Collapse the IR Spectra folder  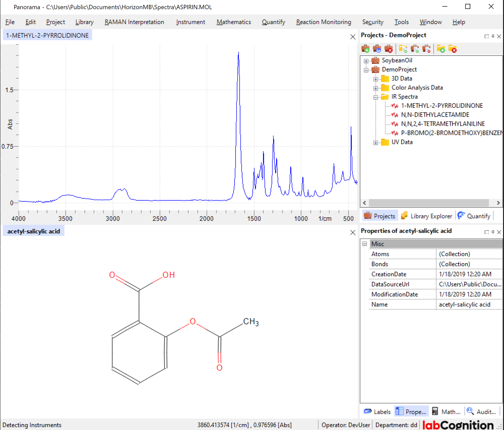[x=376, y=97]
